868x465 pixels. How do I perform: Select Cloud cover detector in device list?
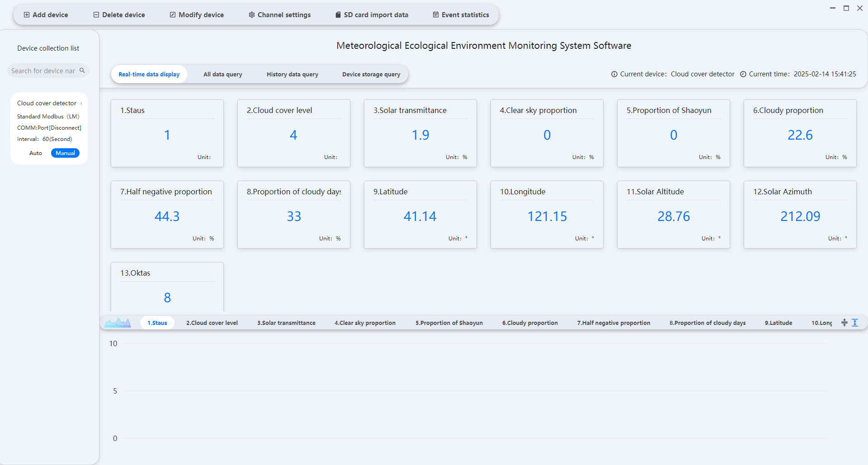[47, 103]
